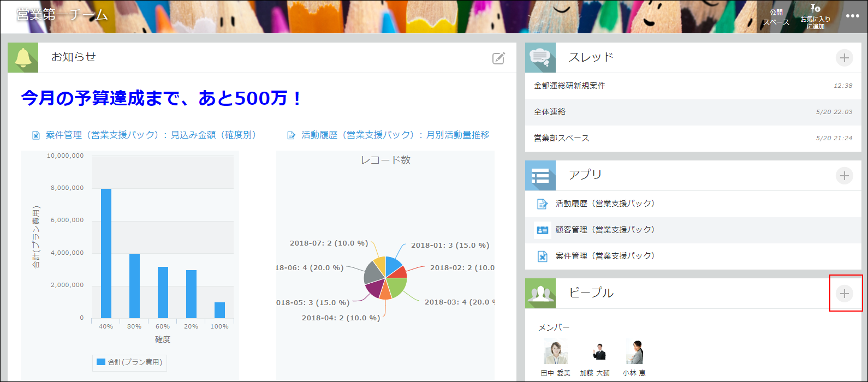Open 案件管理 見込み金額 (確度別) graph link
This screenshot has height=382, width=868.
coord(151,135)
